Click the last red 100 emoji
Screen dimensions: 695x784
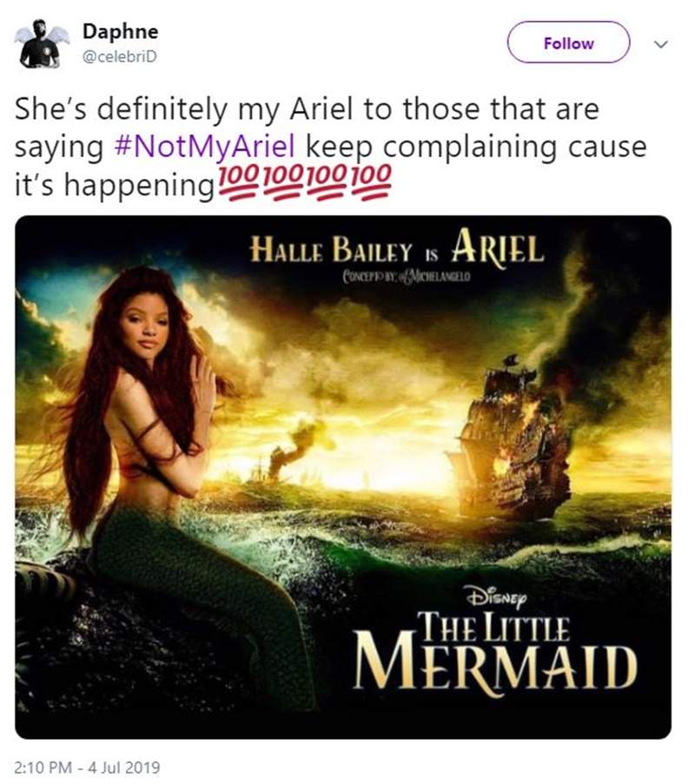point(371,181)
